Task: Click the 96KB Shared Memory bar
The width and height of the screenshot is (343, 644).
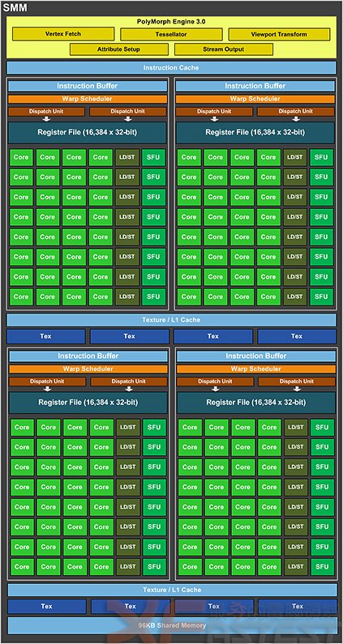Action: pos(172,625)
